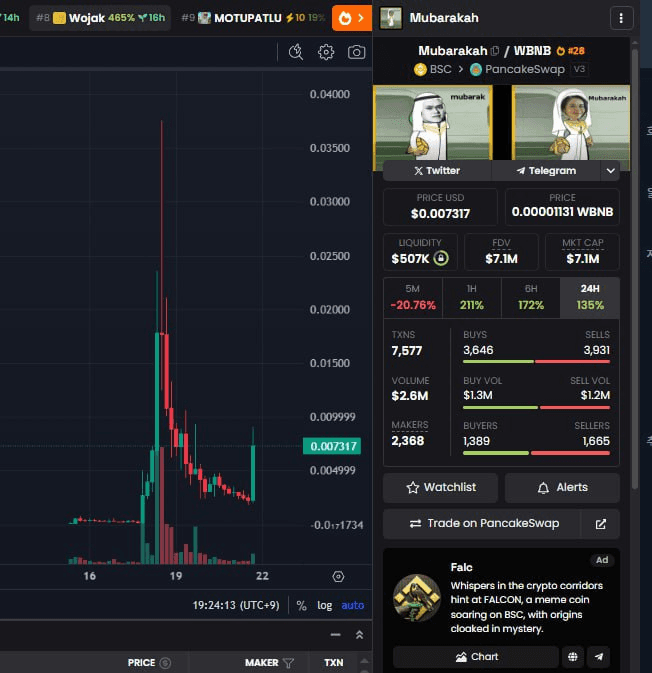Click the quick search chart icon

296,52
